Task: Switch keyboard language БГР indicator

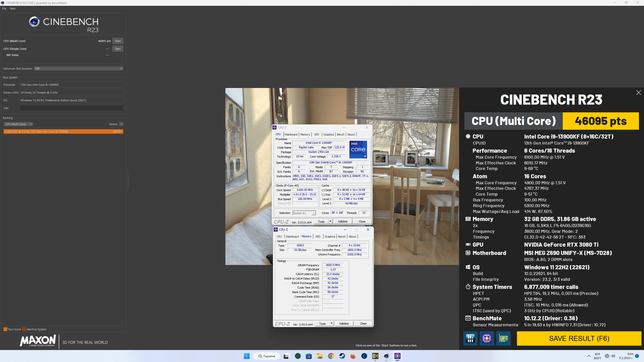Action: (x=597, y=356)
